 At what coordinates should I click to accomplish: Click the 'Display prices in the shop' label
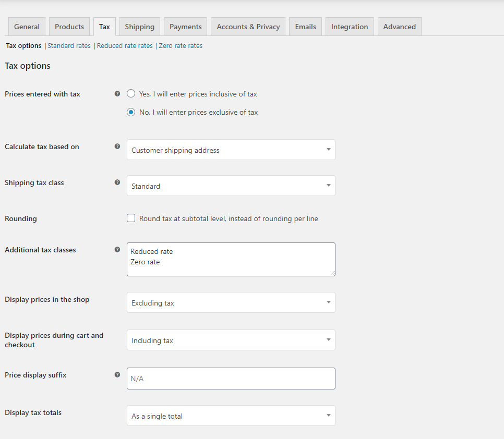(47, 299)
